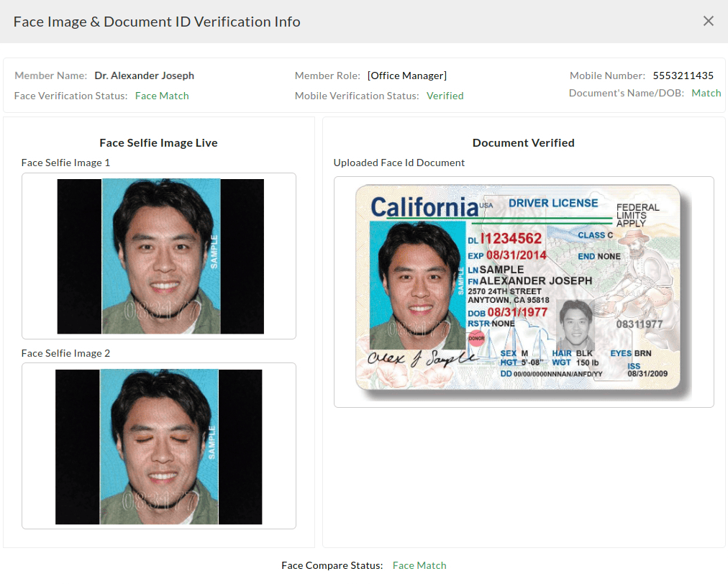The width and height of the screenshot is (728, 584).
Task: Open Face Selfie Image 2 thumbnail
Action: coord(158,446)
